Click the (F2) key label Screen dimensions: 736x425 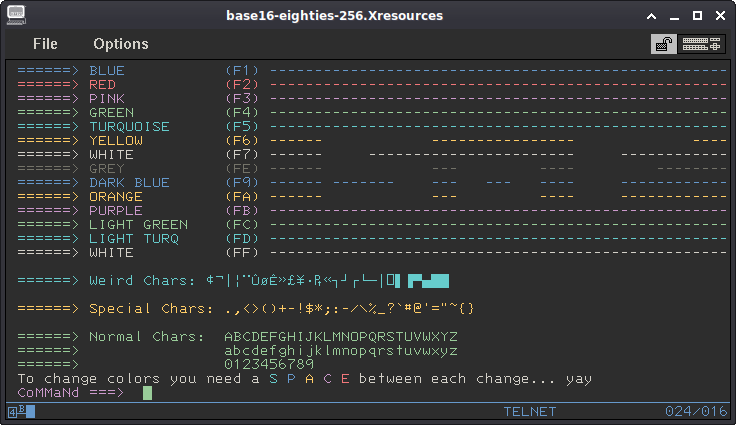pos(242,85)
